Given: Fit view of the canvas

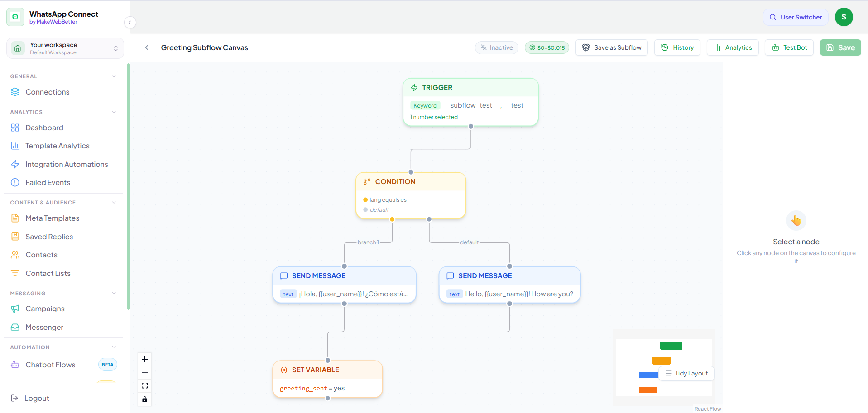Looking at the screenshot, I should [x=144, y=386].
